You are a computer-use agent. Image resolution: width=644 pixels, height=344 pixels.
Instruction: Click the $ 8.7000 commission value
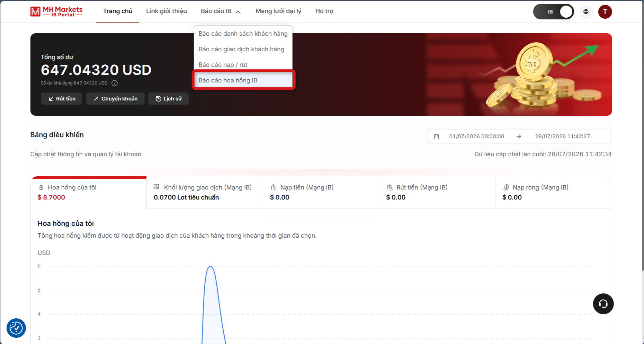[51, 197]
